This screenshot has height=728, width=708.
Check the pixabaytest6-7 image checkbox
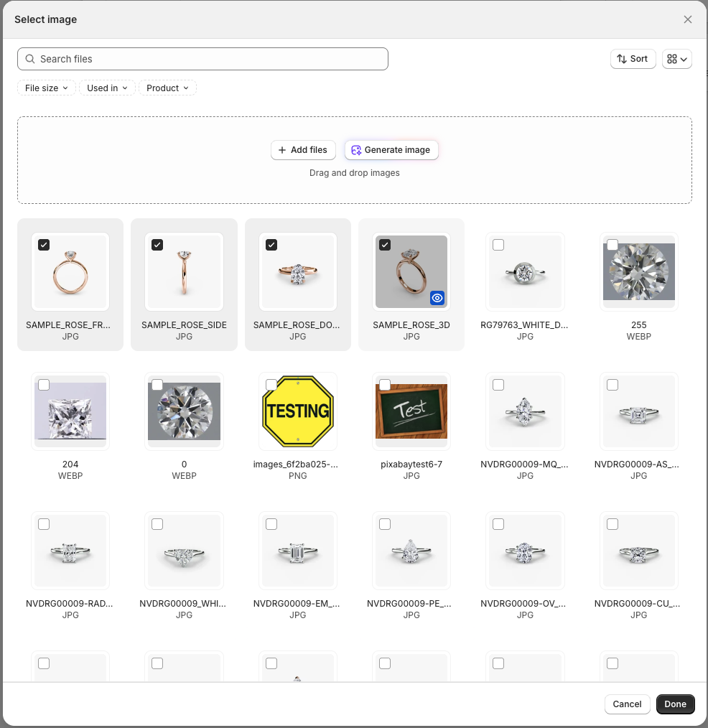coord(385,385)
